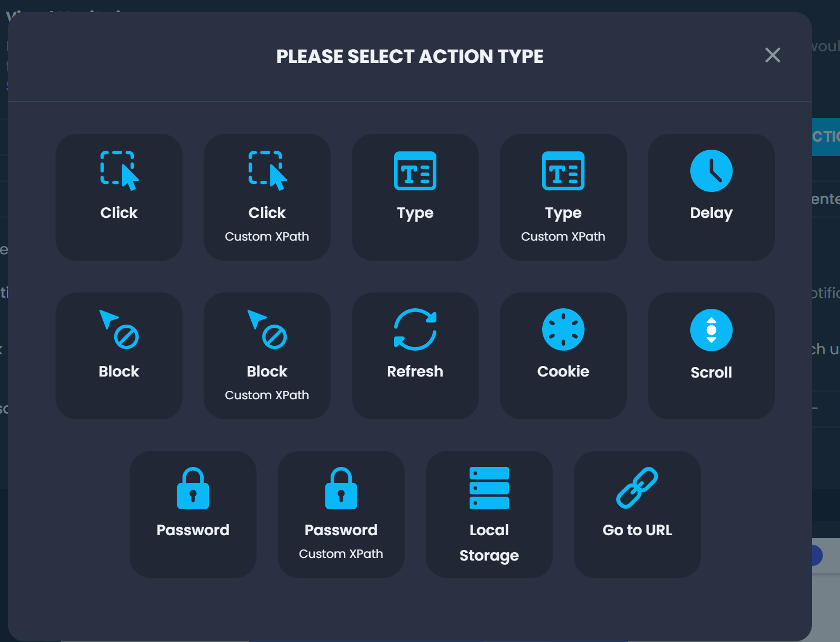The height and width of the screenshot is (642, 840).
Task: Select the Refresh action card
Action: tap(415, 355)
